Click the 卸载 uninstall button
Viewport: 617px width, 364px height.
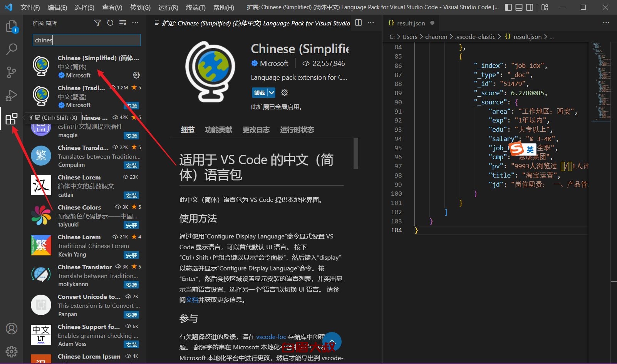pos(260,92)
